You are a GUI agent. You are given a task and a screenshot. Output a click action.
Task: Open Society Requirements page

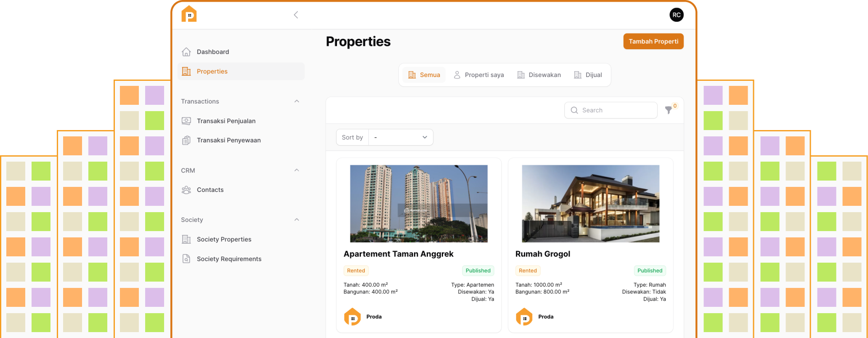coord(229,259)
